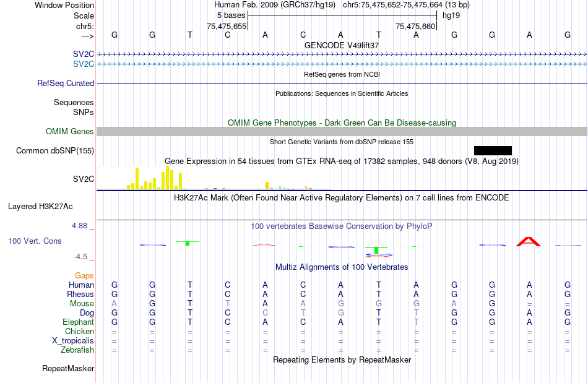
Task: Open the OMIM Genes track label
Action: [69, 132]
